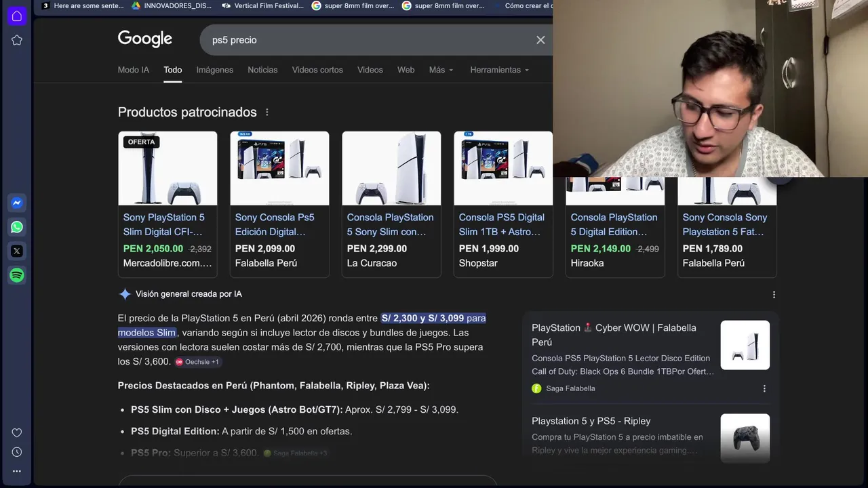The height and width of the screenshot is (488, 868).
Task: Click price PEN 1,789.00
Action: tap(712, 249)
